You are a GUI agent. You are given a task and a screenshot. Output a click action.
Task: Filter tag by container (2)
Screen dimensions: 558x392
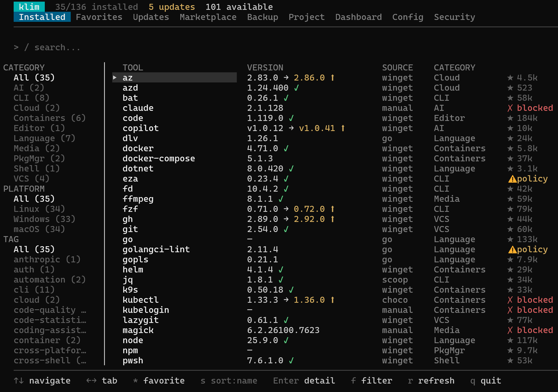[47, 340]
